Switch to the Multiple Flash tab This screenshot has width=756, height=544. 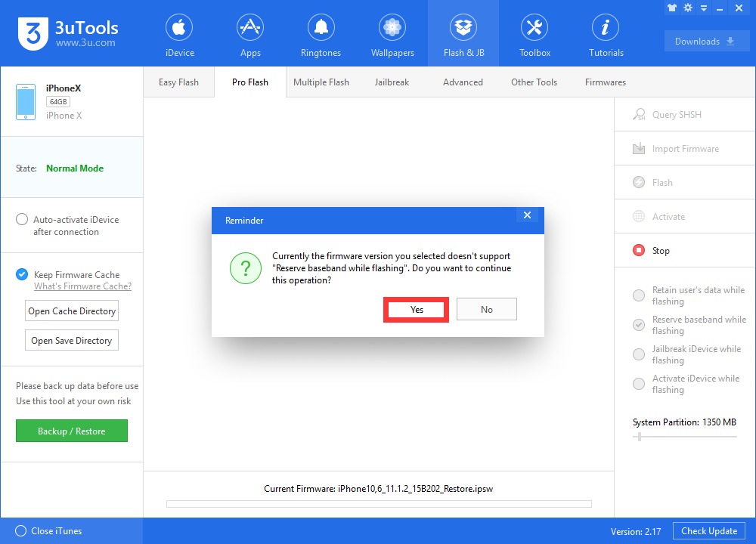tap(321, 82)
